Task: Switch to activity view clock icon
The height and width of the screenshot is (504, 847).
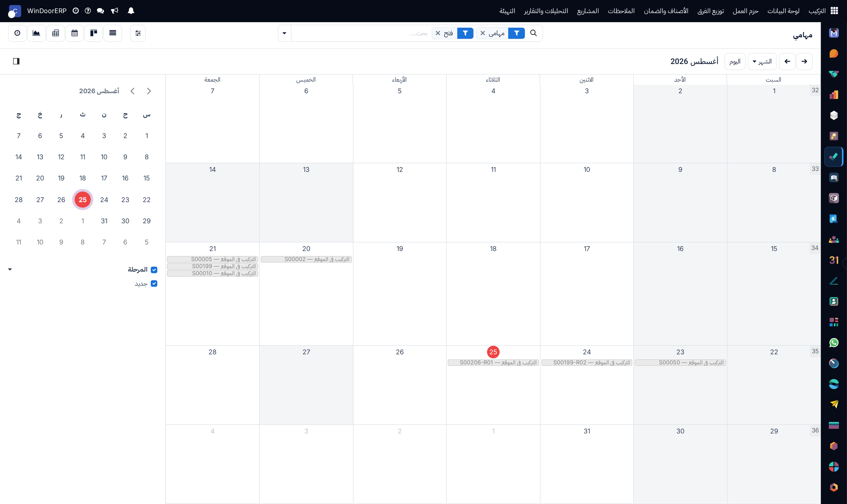Action: coord(17,33)
